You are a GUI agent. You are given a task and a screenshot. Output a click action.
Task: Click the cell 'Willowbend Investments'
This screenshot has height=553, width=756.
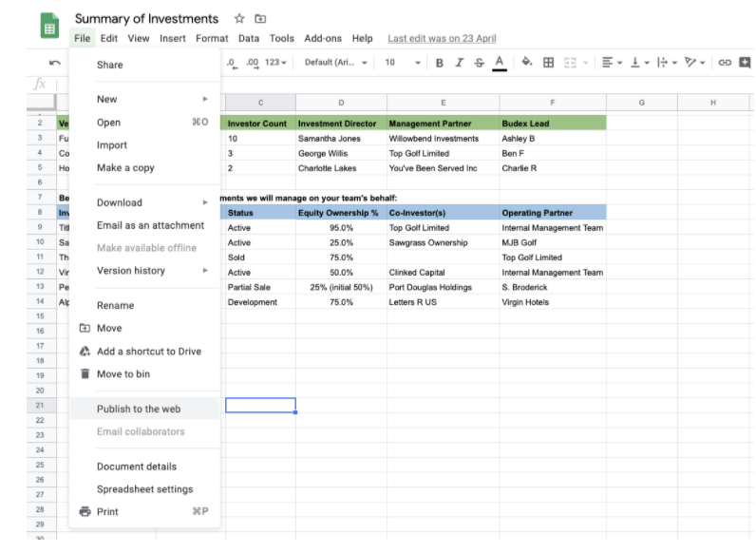pos(444,139)
